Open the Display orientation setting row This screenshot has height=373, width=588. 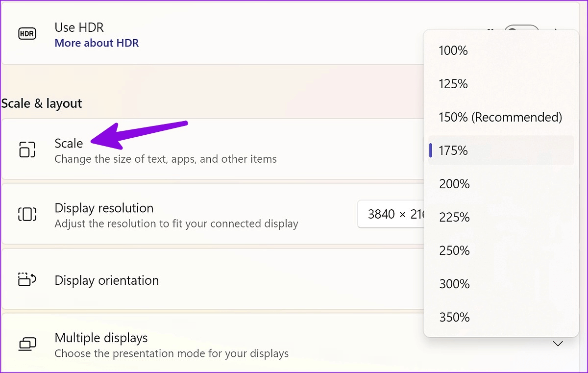[x=106, y=280]
